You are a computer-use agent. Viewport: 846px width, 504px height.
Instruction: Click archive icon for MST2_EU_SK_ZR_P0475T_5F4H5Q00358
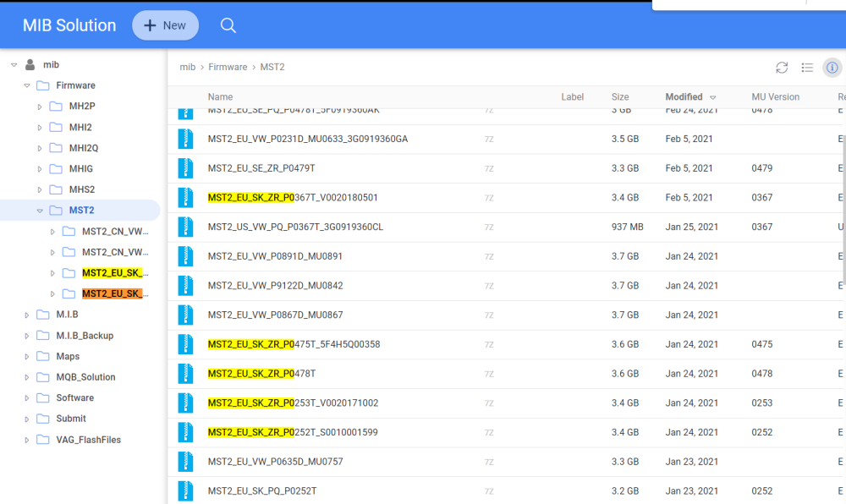(185, 344)
